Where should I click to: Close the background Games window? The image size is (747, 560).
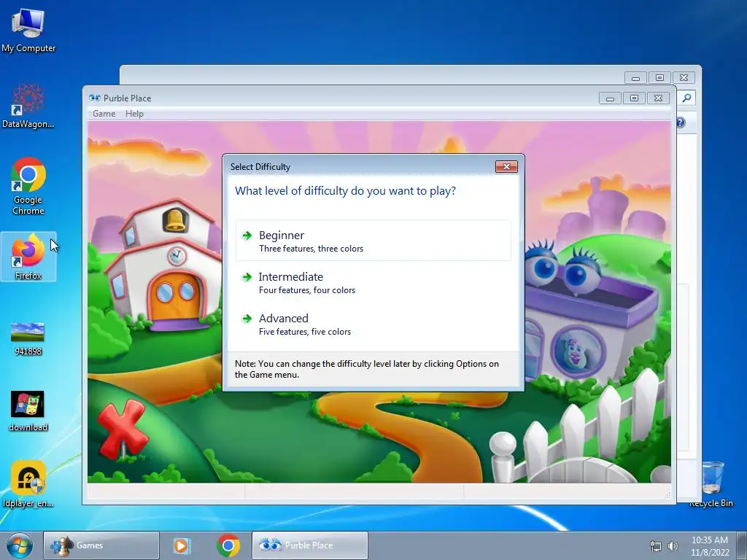coord(684,77)
